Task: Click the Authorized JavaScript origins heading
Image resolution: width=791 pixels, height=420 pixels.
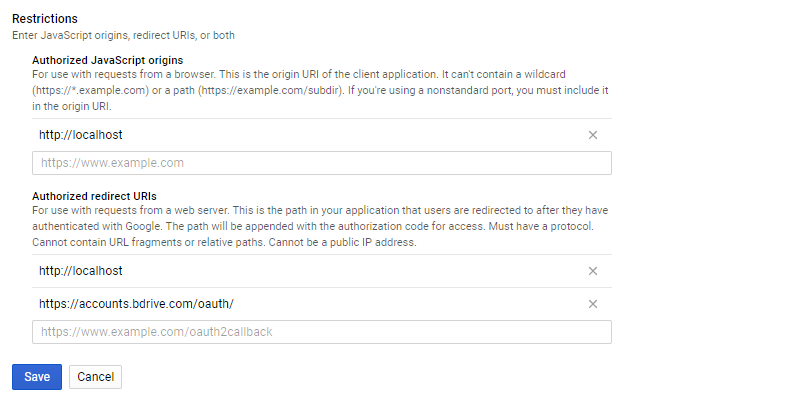Action: 107,60
